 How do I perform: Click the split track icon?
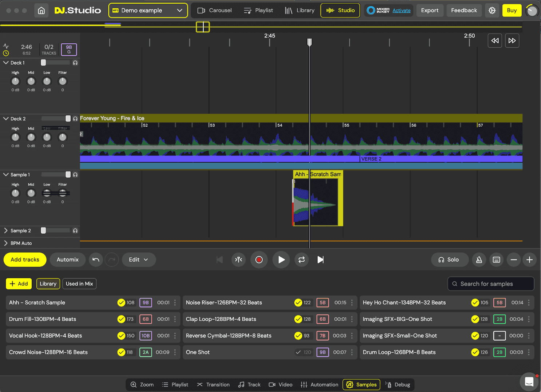(x=239, y=260)
